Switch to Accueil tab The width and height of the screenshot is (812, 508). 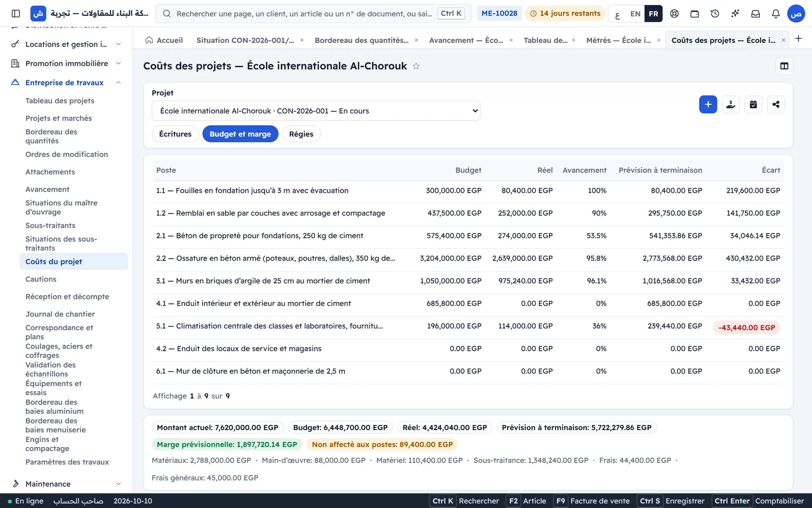click(164, 40)
